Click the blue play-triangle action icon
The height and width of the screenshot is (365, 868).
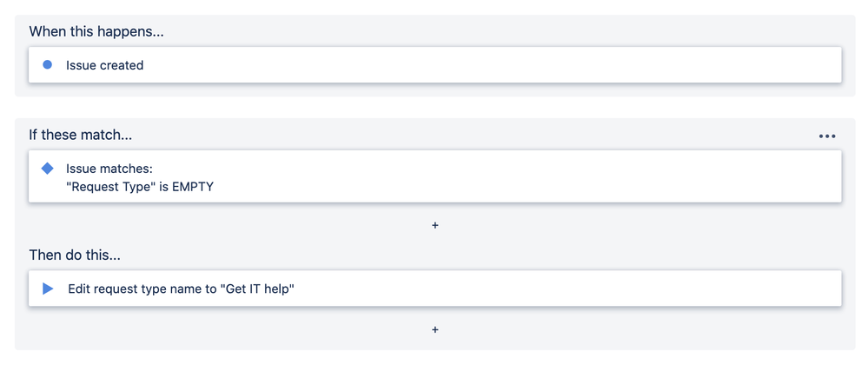click(x=48, y=289)
